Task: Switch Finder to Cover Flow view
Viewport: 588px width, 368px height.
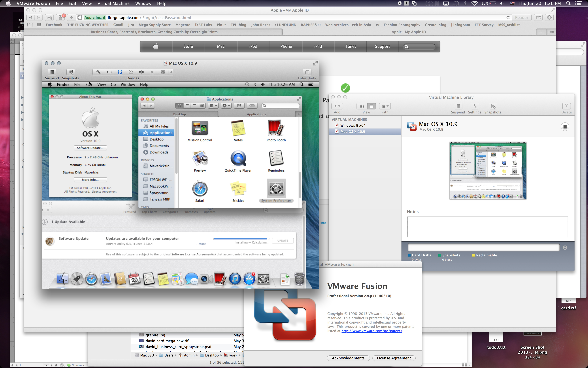Action: point(202,106)
